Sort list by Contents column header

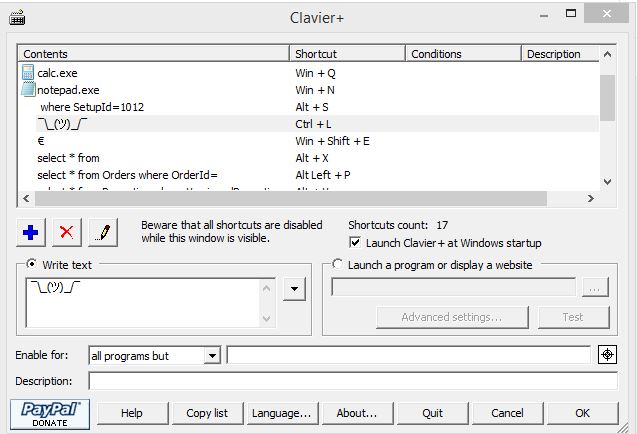[x=153, y=54]
